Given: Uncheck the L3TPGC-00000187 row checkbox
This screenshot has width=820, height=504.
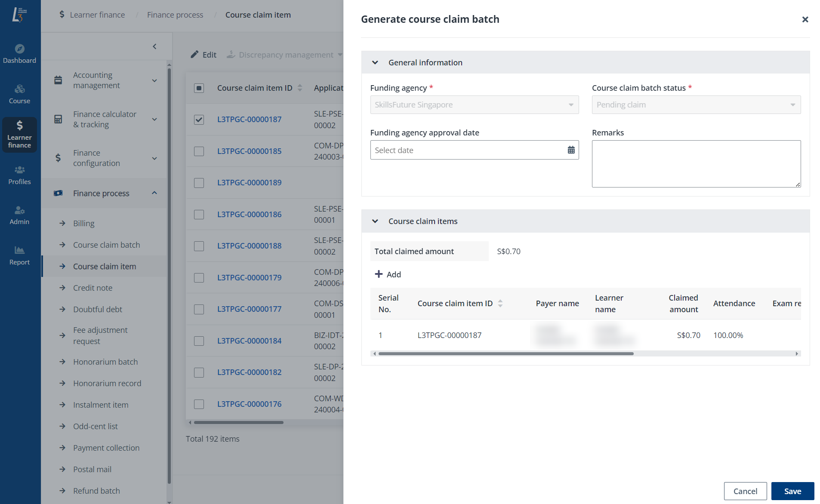Looking at the screenshot, I should [x=198, y=120].
